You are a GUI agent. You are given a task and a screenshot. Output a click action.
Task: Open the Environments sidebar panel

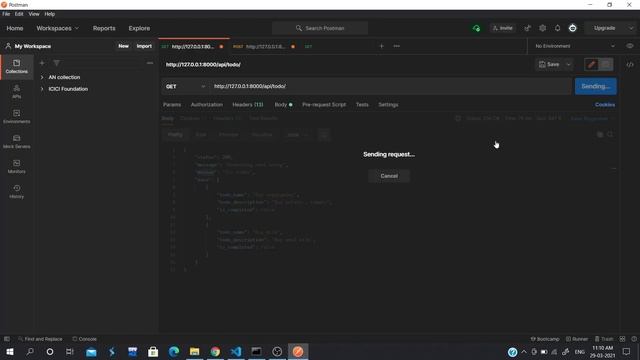pyautogui.click(x=16, y=116)
